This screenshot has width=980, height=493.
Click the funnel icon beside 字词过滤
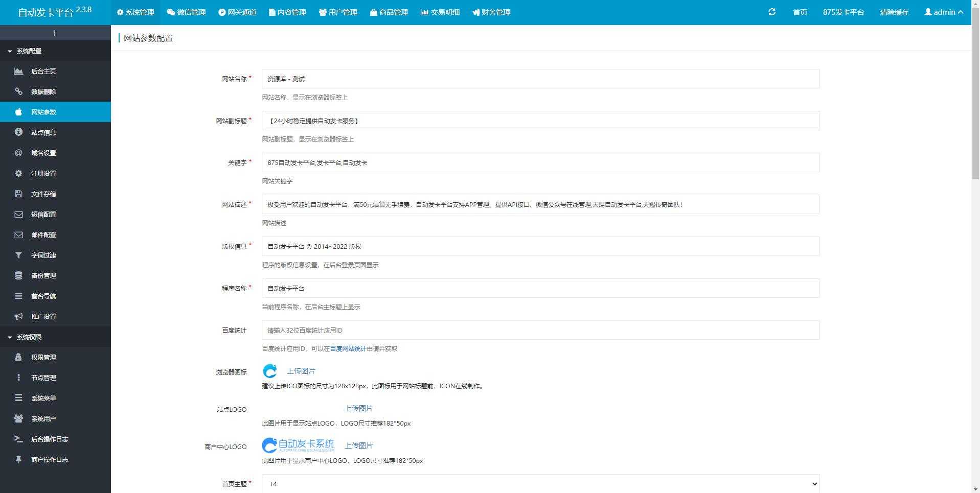(x=18, y=255)
